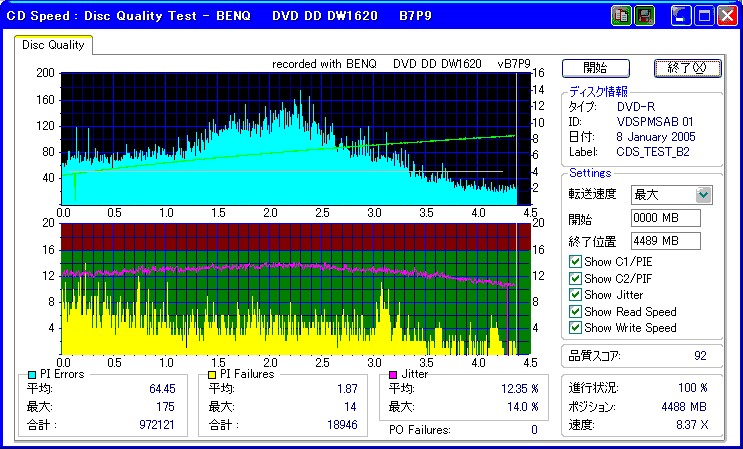Viewport: 743px width, 449px height.
Task: Click the cyan PI Errors color swatch
Action: click(x=32, y=375)
